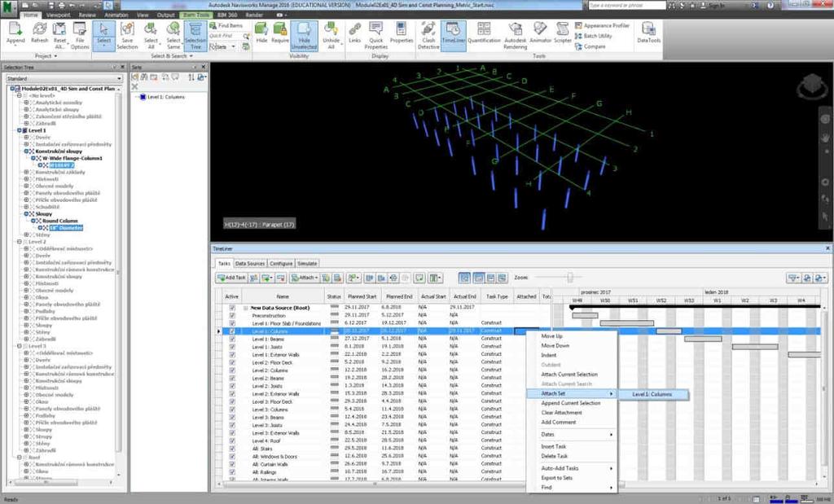Toggle Active checkbox for Level 1: Floor Slab / Foundations

[x=232, y=323]
